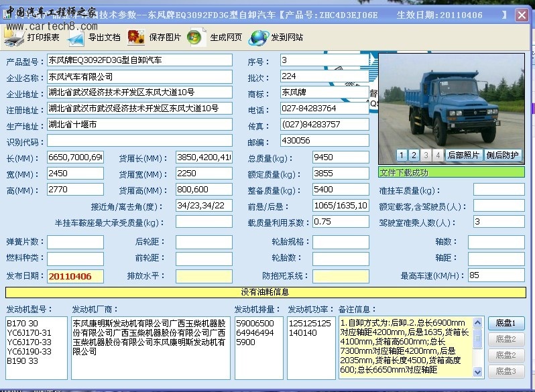Image resolution: width=535 pixels, height=392 pixels.
Task: Click B190 33 in the engine model list
Action: click(23, 361)
